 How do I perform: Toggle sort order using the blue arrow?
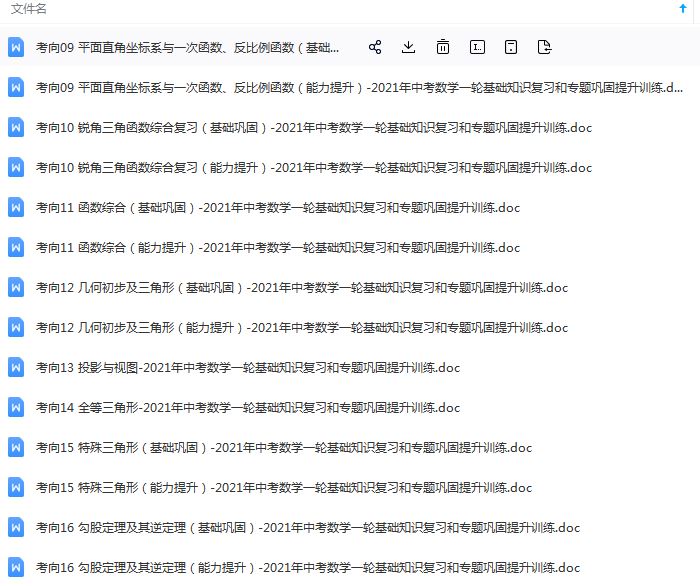pos(683,9)
